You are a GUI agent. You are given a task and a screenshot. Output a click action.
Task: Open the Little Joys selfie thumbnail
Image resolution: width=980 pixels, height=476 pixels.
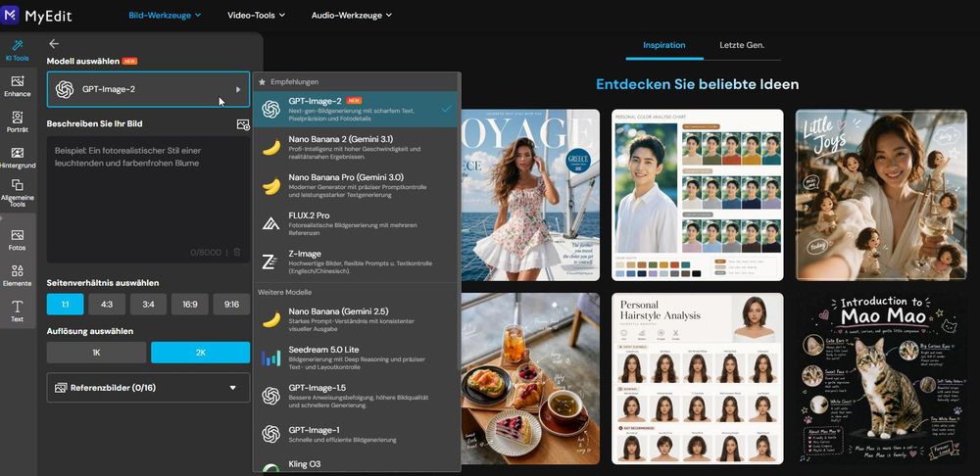pyautogui.click(x=881, y=195)
